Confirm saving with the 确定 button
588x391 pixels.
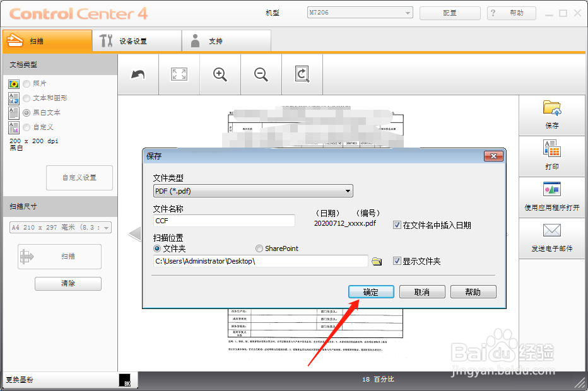(371, 291)
